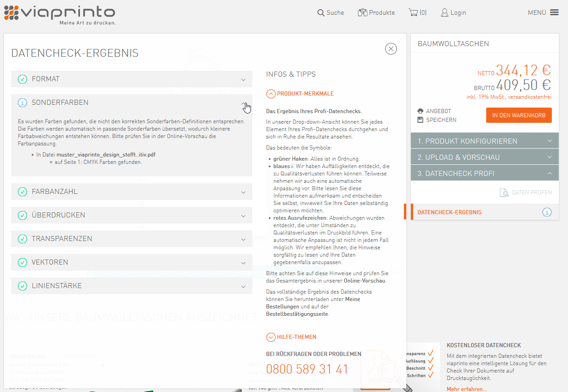Expand HILFE-THEMEN with the circled arrow icon
Image resolution: width=568 pixels, height=392 pixels.
[271, 337]
